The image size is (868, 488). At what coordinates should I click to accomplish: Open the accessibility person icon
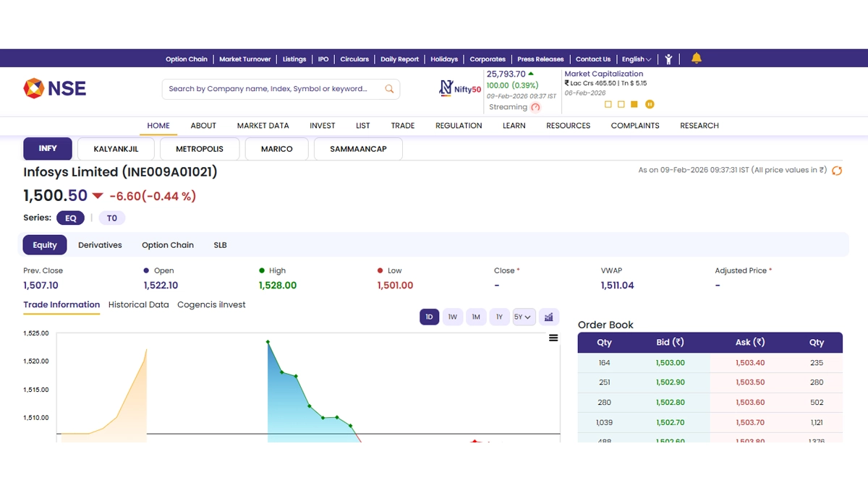tap(669, 59)
